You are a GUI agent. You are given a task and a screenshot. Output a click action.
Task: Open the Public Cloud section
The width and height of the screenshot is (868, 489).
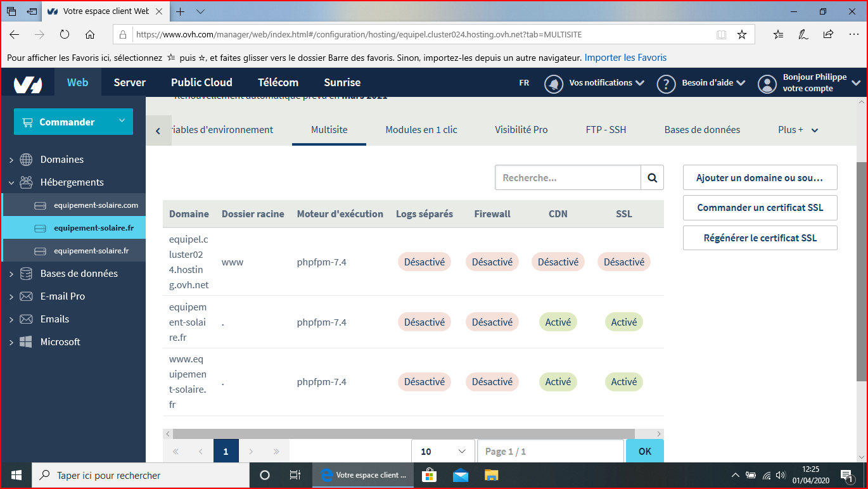click(201, 82)
